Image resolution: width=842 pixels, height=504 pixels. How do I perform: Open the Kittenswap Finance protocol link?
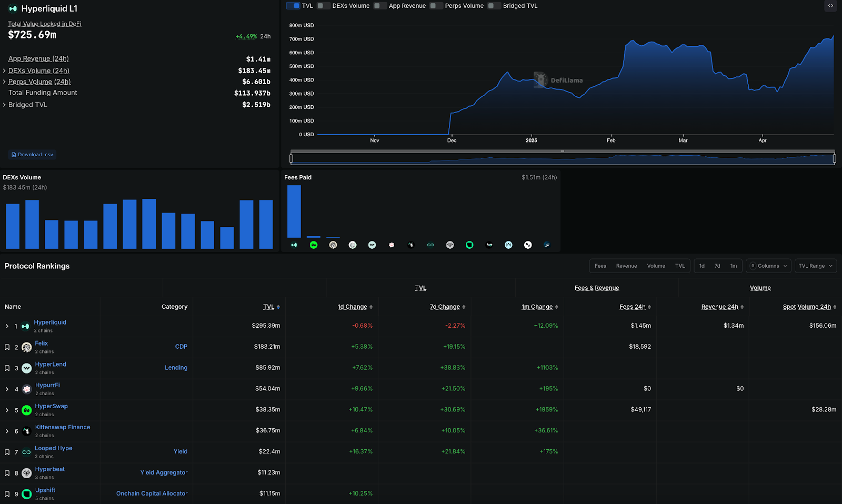click(63, 427)
